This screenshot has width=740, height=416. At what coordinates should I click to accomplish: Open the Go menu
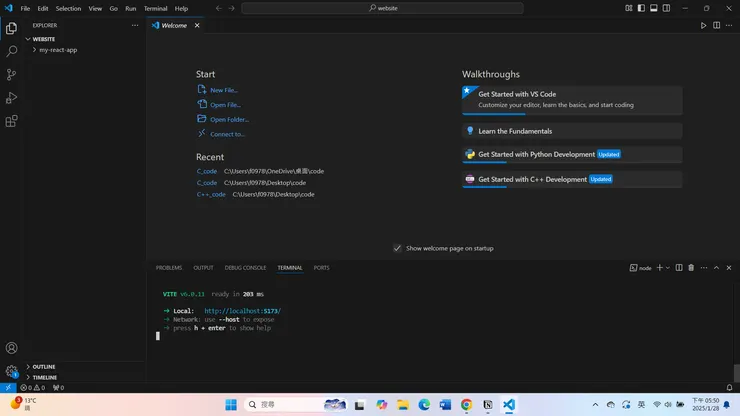coord(113,8)
